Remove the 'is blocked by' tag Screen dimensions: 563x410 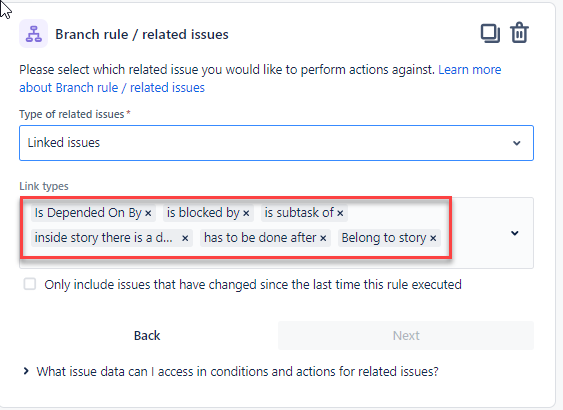(x=246, y=213)
